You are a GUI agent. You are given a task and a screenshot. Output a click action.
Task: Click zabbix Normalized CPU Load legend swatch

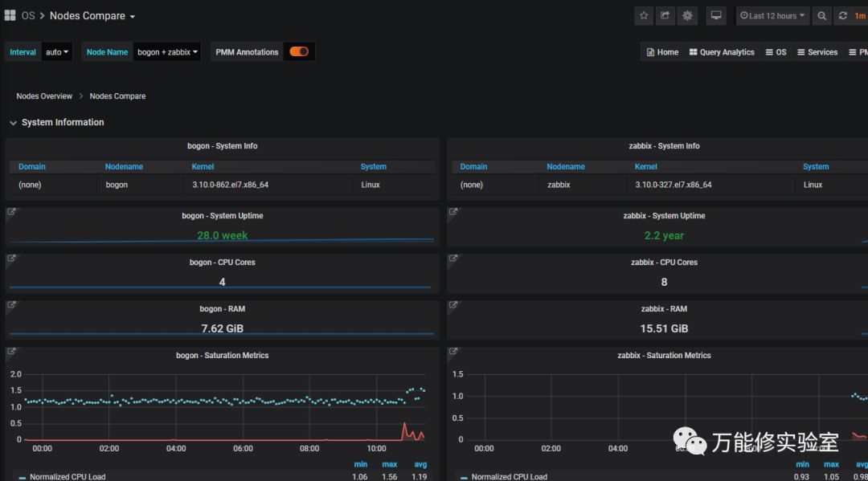pos(464,476)
